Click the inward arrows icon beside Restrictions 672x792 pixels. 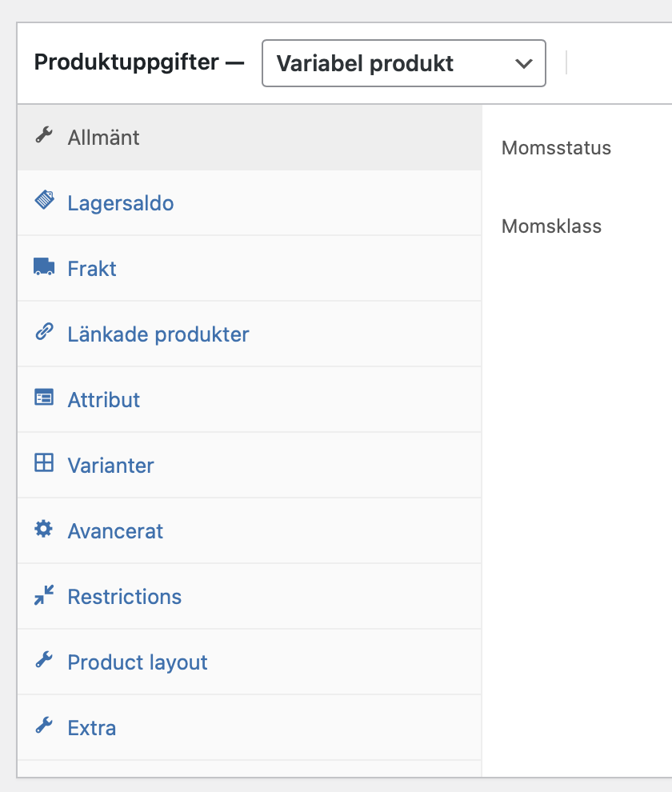coord(44,596)
